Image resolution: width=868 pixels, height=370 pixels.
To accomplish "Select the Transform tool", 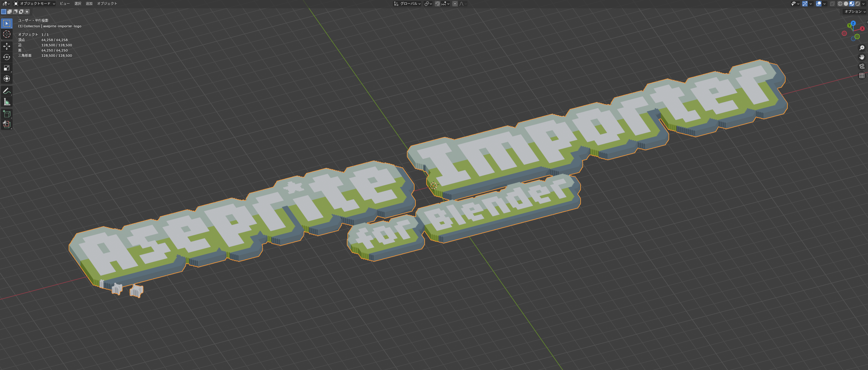I will coord(6,79).
